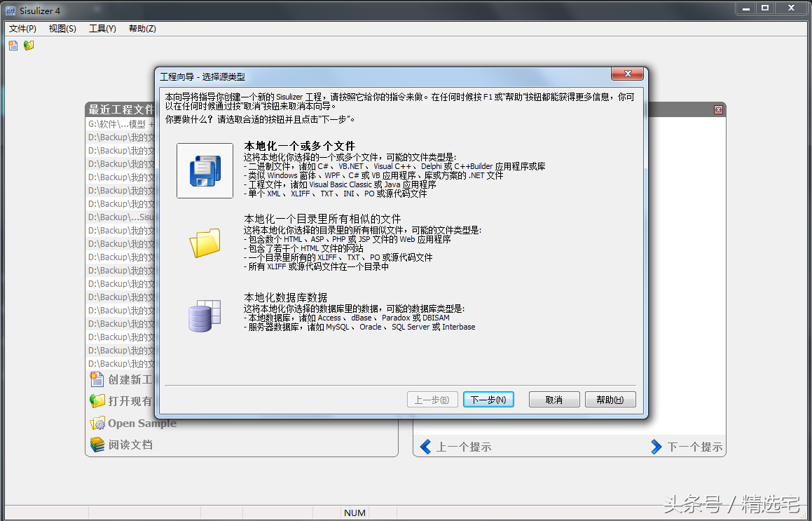This screenshot has height=521, width=812.
Task: Click the 下一个提示 right arrow icon
Action: 656,447
